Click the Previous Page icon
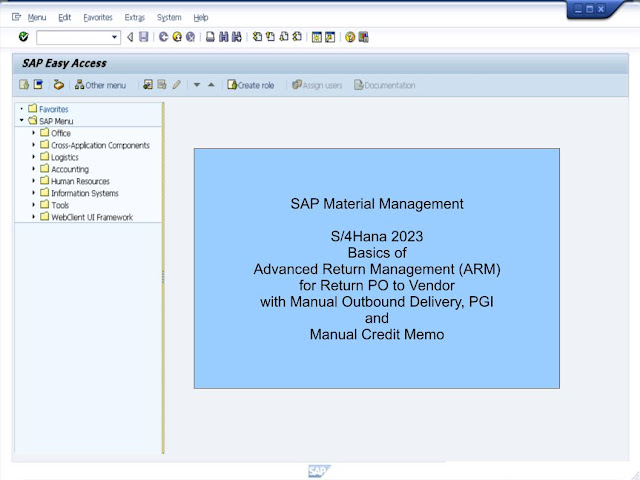This screenshot has height=480, width=640. tap(270, 37)
